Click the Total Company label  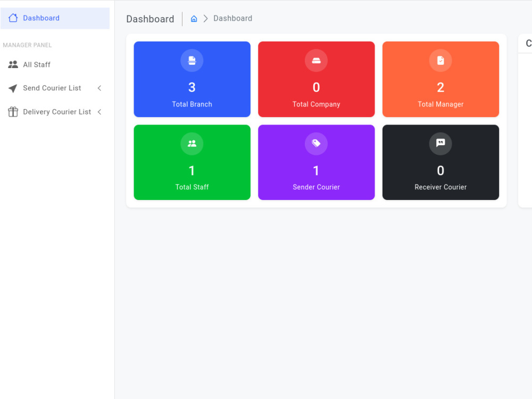(316, 104)
